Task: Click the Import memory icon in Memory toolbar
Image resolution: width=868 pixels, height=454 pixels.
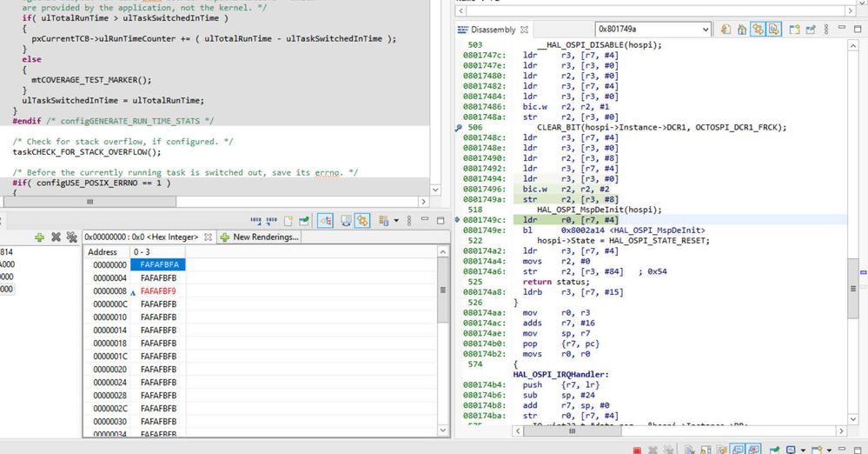Action: click(255, 221)
